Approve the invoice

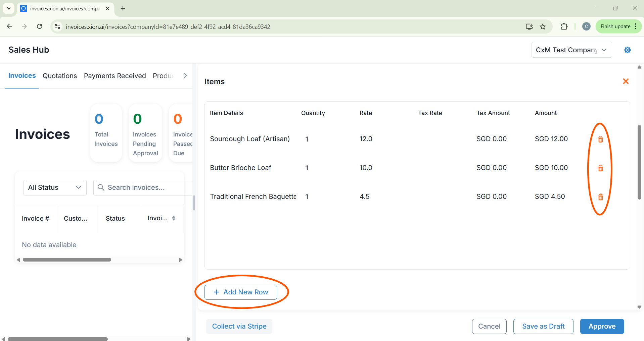tap(602, 326)
